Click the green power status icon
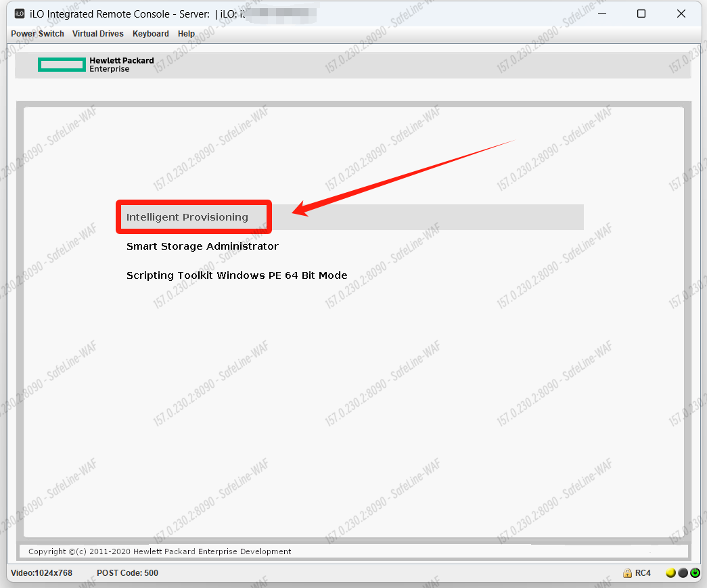Screen dimensions: 707x588 (x=695, y=572)
